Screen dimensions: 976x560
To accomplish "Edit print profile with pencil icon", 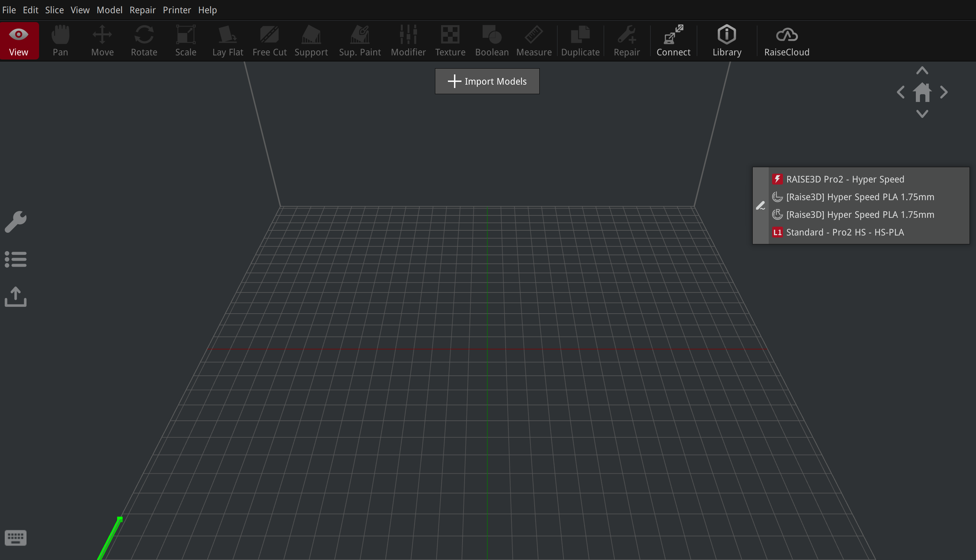I will pos(760,206).
